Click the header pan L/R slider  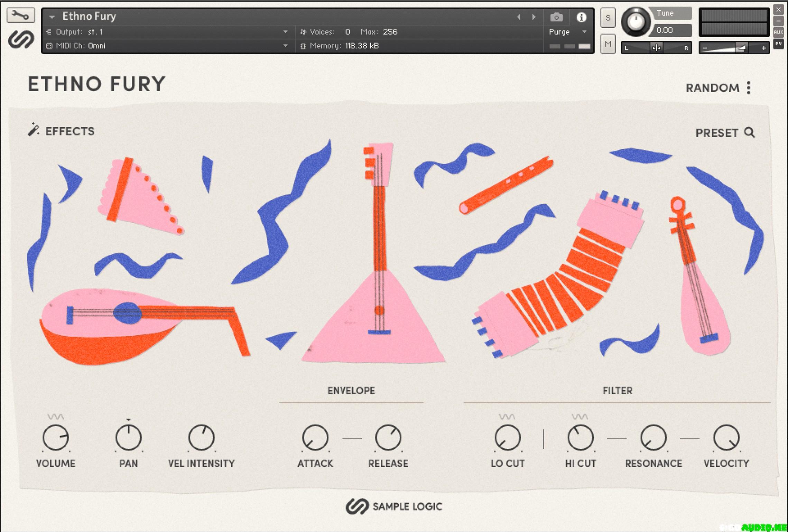tap(656, 48)
